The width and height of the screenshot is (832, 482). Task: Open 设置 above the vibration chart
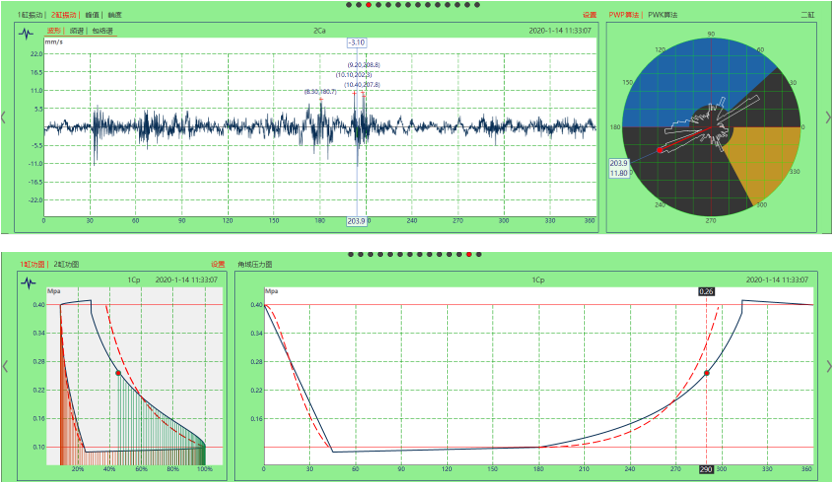click(x=590, y=16)
